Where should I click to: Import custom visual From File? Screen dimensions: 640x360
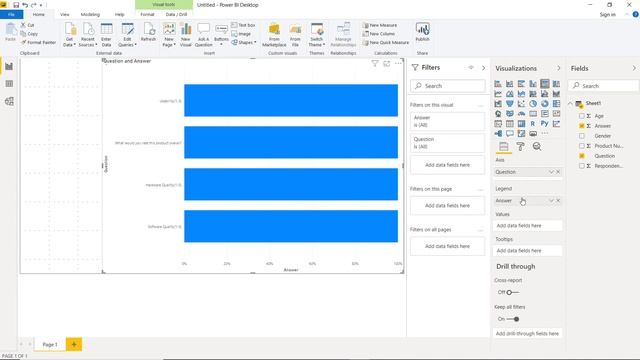(x=295, y=35)
